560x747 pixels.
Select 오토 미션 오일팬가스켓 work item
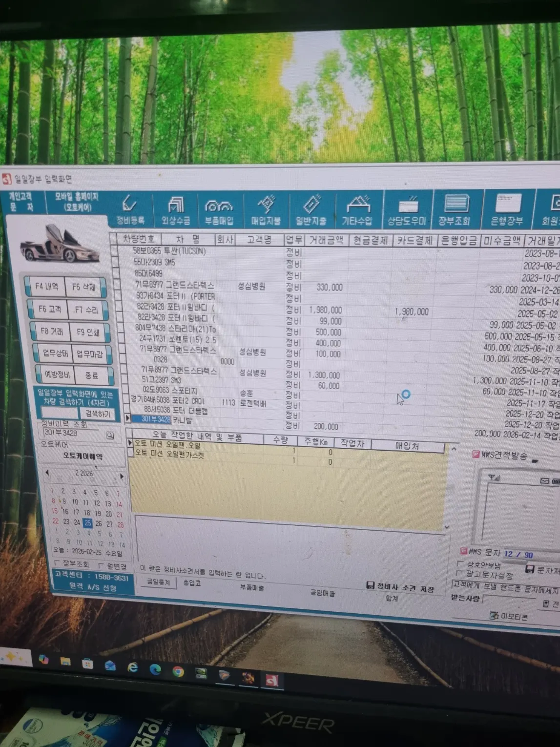coord(288,457)
